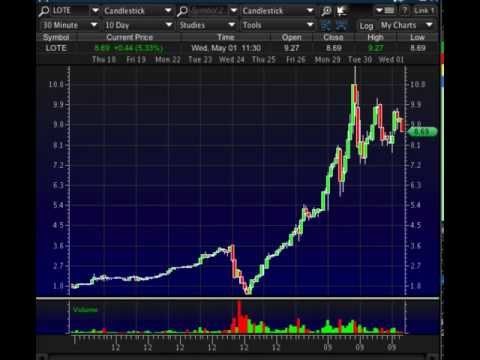The height and width of the screenshot is (360, 480).
Task: Click the Open column header
Action: (292, 37)
